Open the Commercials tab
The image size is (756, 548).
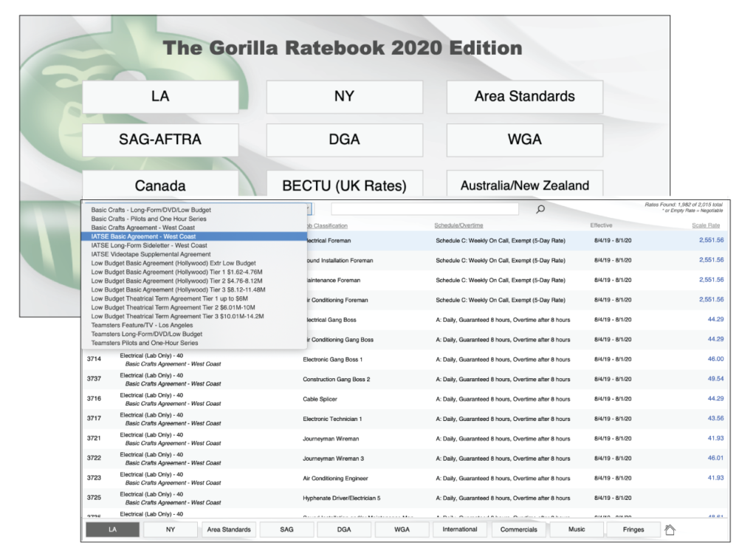pyautogui.click(x=519, y=530)
